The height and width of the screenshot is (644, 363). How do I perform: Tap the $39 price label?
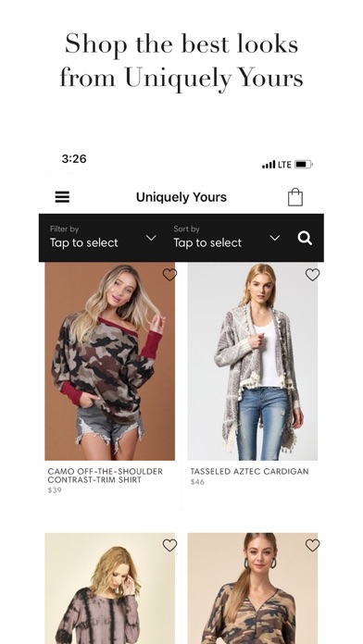click(55, 490)
